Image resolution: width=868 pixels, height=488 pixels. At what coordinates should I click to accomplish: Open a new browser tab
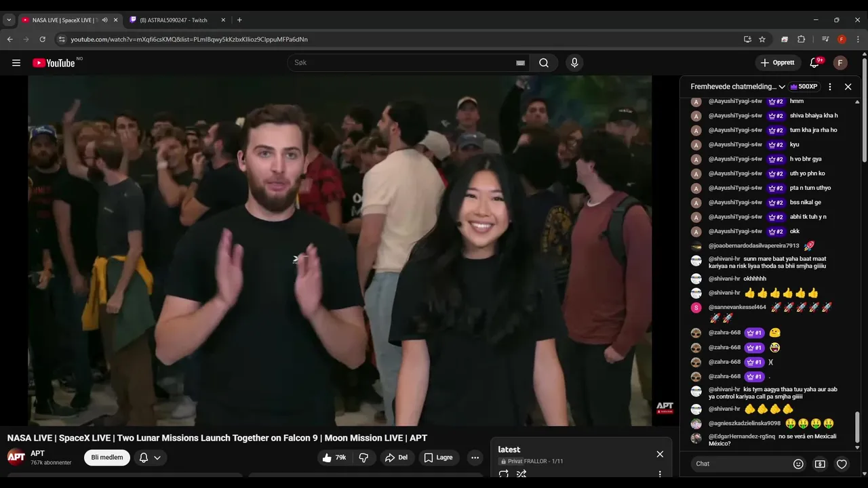click(x=239, y=20)
